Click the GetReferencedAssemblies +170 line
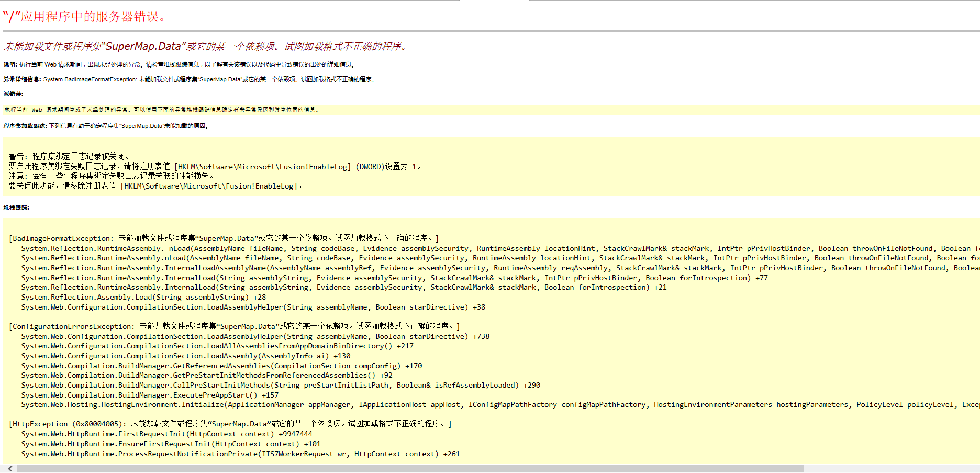980x473 pixels. (221, 366)
